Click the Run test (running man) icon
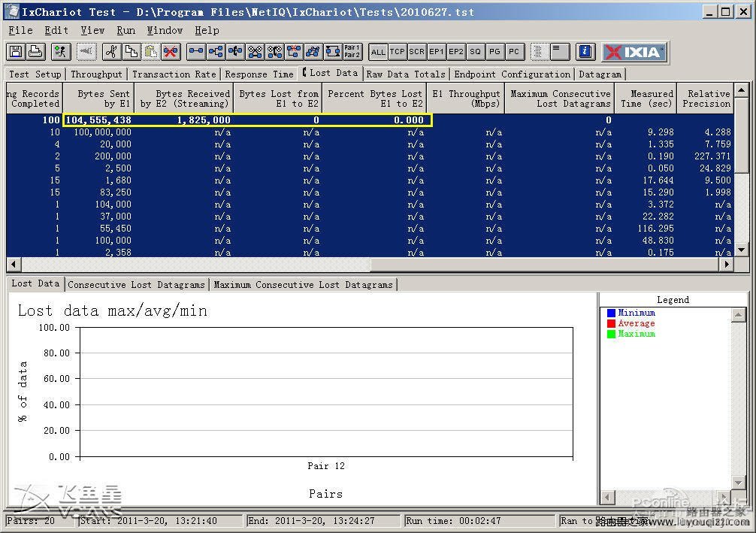The height and width of the screenshot is (533, 756). click(x=60, y=52)
